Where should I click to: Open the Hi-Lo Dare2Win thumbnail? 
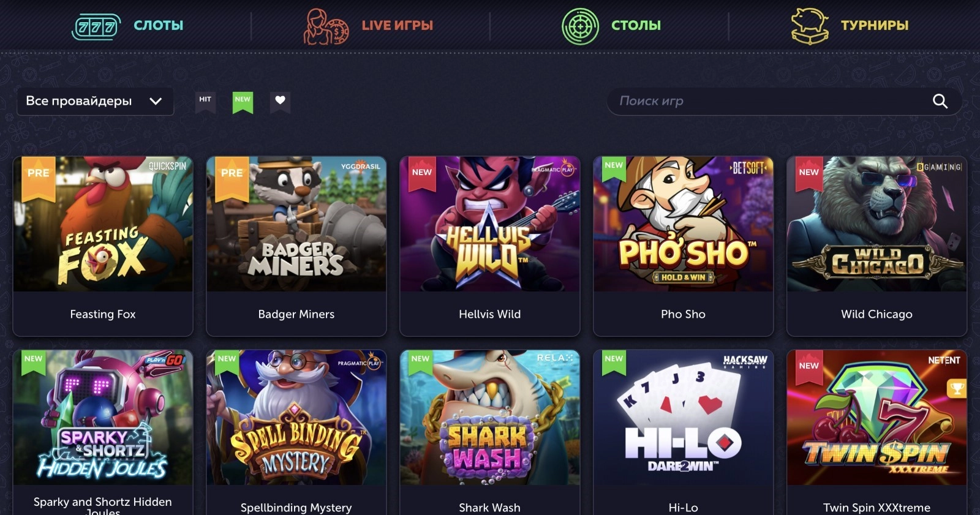683,418
